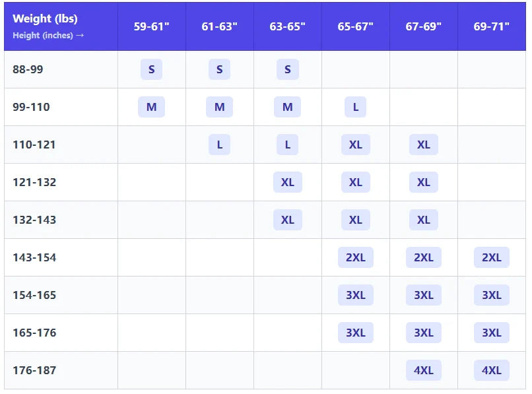
Task: Click the 59-61" height column header
Action: click(x=151, y=26)
